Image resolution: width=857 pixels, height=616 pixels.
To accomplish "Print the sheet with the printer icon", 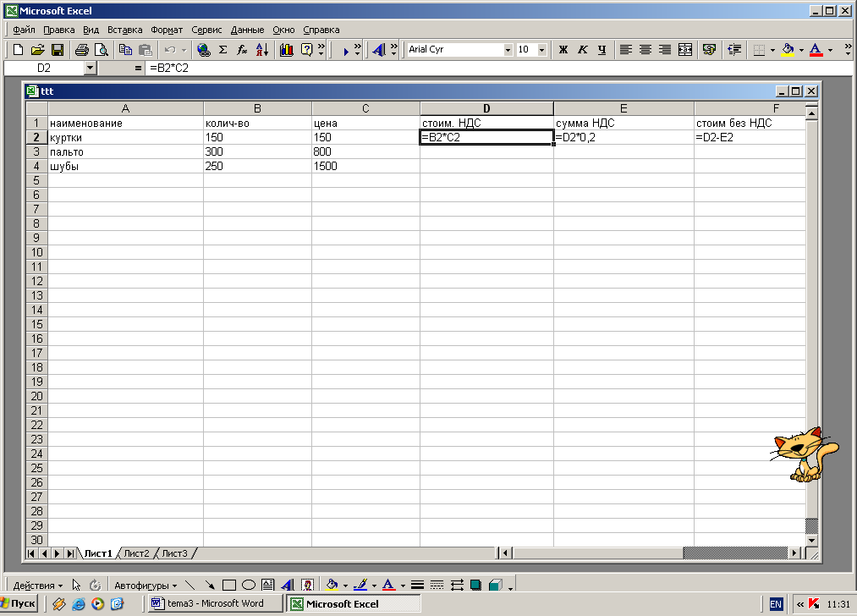I will tap(81, 50).
